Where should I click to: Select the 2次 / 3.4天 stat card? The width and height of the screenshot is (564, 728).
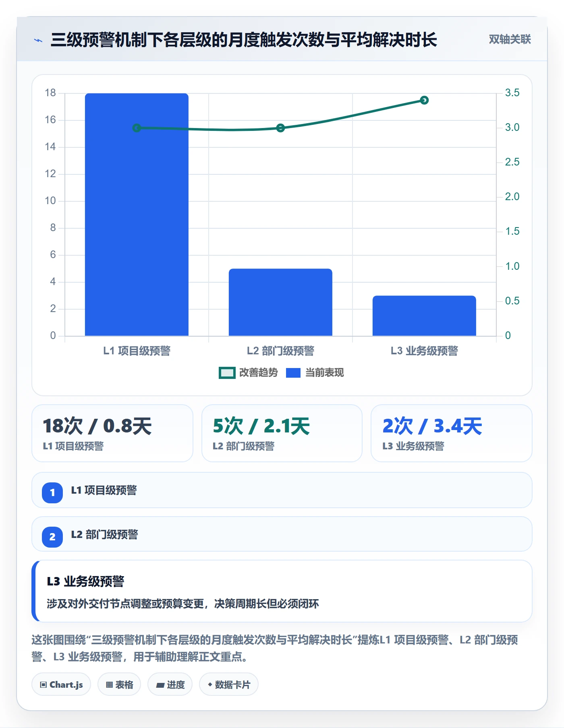point(452,433)
